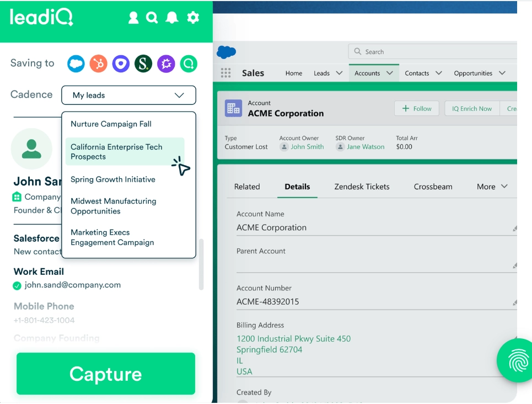Open the Contacts navigation tab
532x404 pixels.
click(417, 73)
